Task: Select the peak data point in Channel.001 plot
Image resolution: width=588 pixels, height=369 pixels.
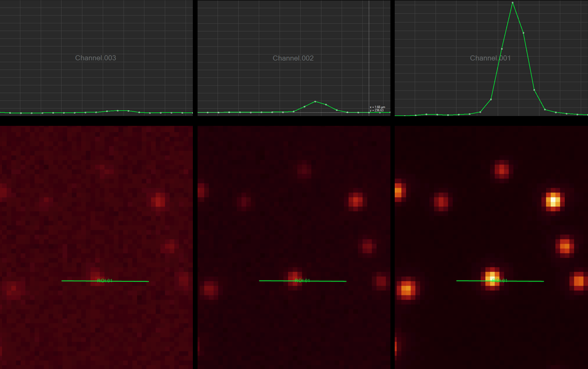Action: click(x=513, y=3)
